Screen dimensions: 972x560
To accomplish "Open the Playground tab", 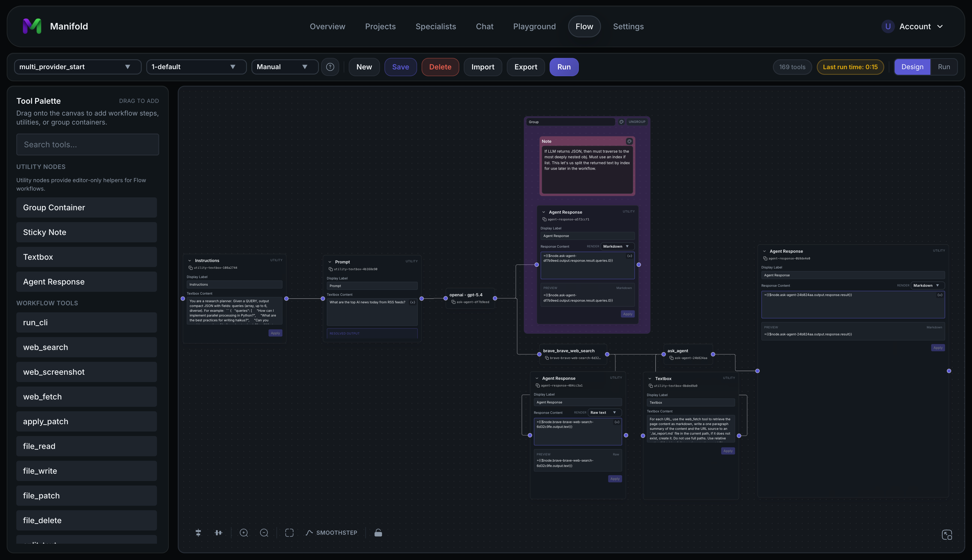I will (534, 26).
